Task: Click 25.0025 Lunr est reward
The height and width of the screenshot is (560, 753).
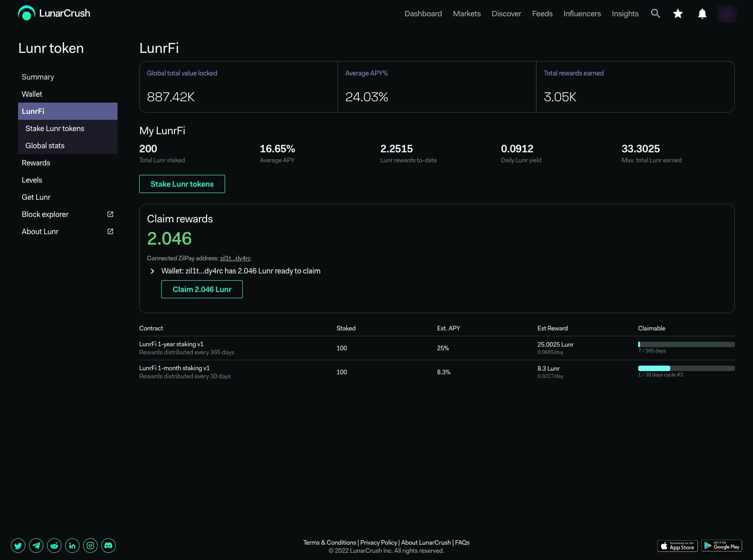Action: click(x=555, y=344)
